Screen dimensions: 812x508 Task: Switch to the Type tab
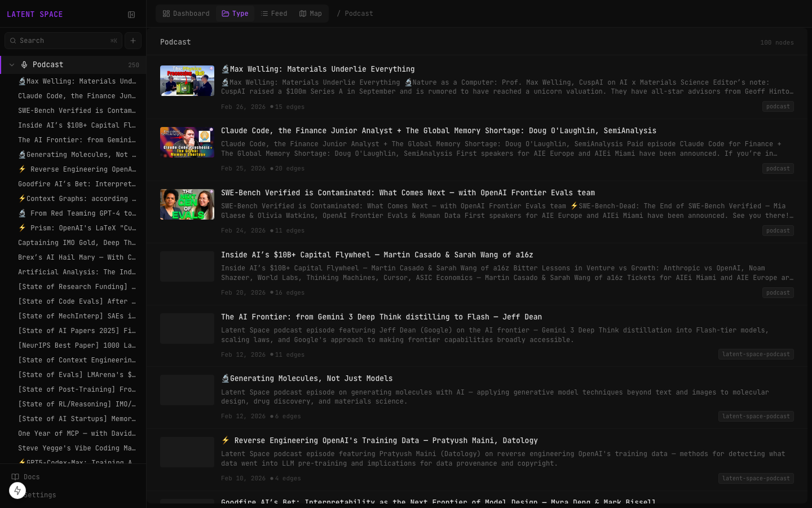(x=235, y=14)
